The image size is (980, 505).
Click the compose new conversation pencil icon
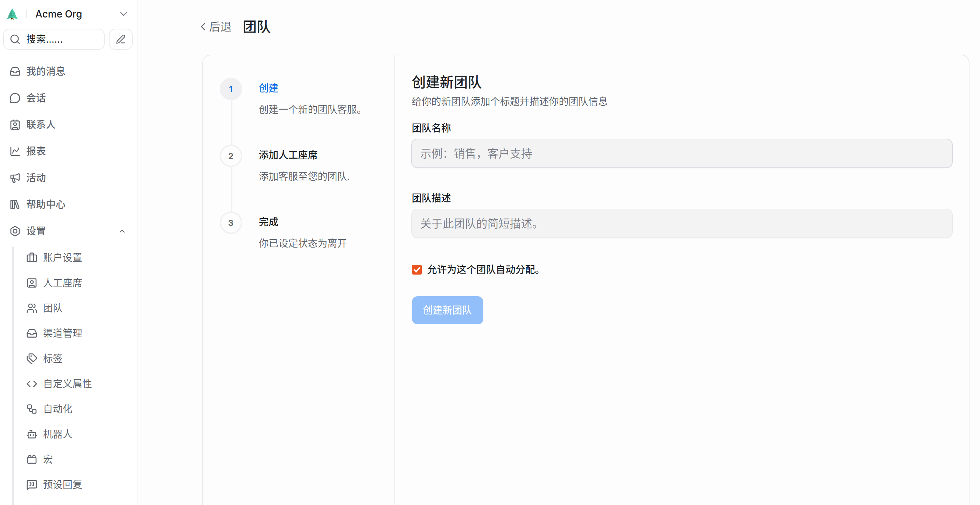pos(121,39)
